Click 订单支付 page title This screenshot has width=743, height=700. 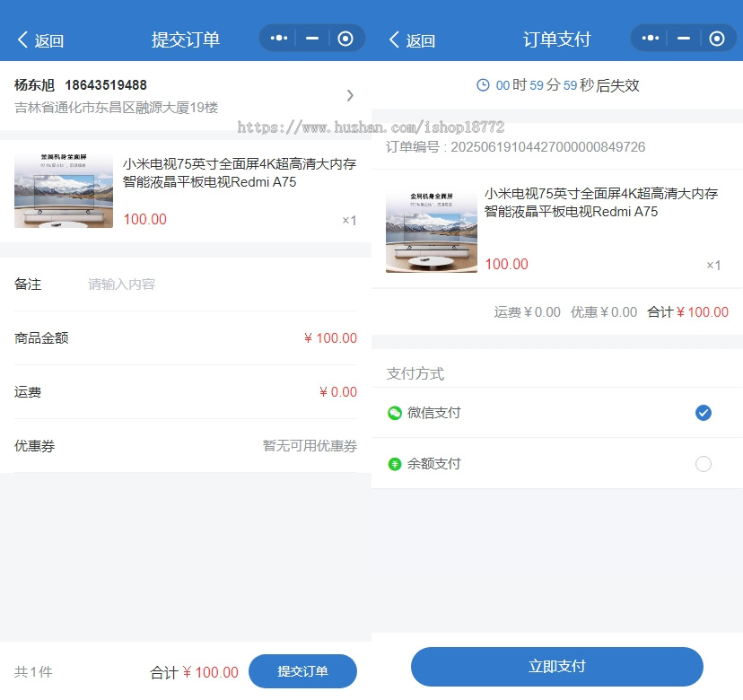(556, 39)
